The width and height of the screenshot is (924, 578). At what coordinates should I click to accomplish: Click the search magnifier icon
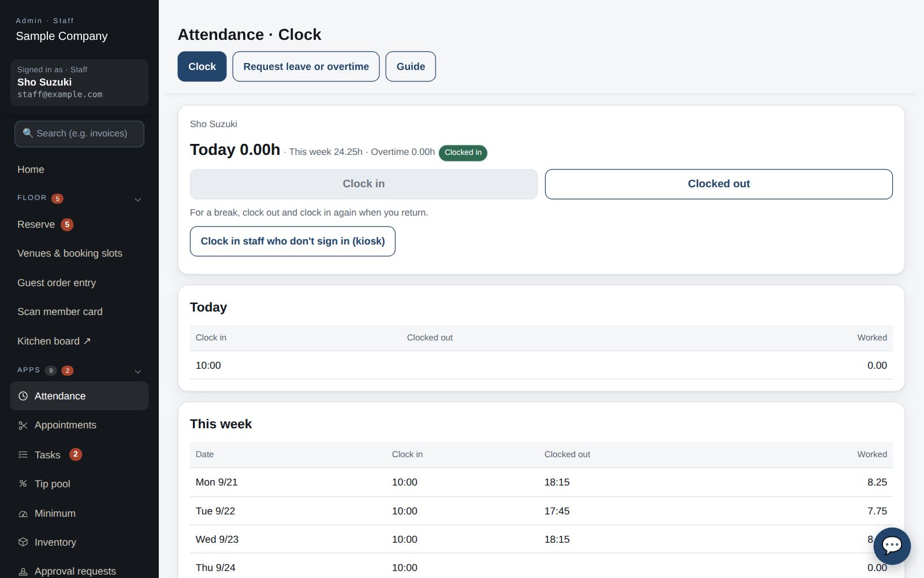point(28,133)
